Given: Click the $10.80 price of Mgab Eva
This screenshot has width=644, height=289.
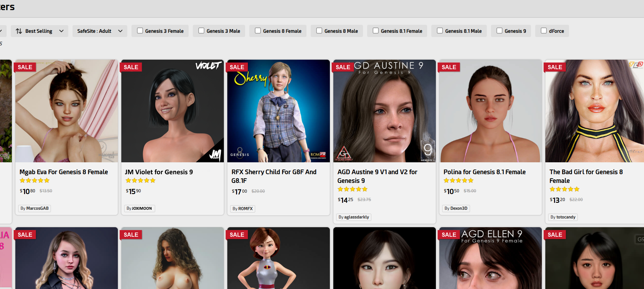Looking at the screenshot, I should click(x=28, y=191).
